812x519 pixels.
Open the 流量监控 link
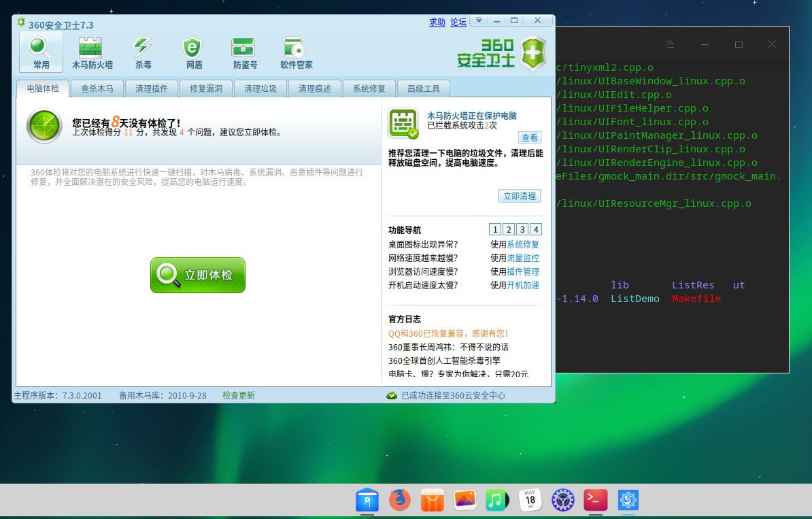[x=523, y=258]
